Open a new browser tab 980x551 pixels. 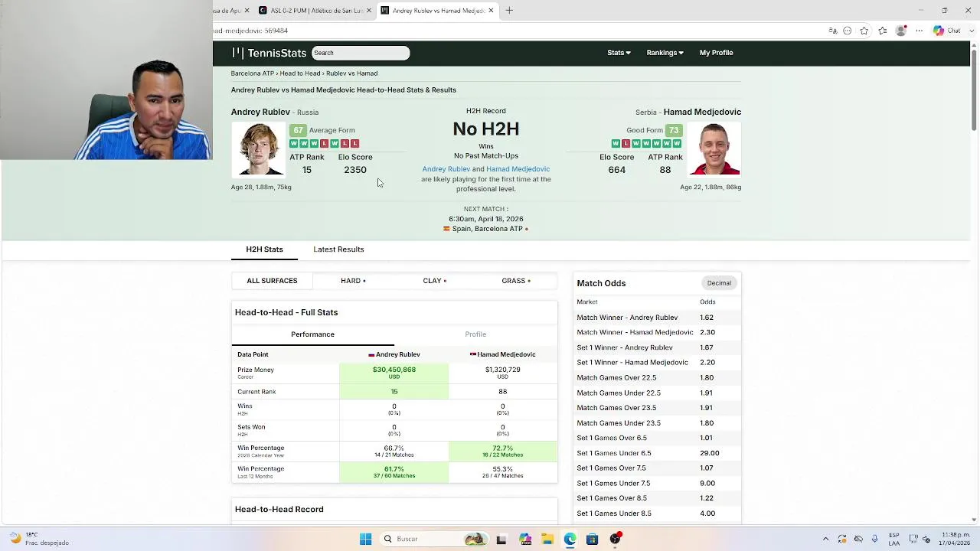tap(509, 10)
